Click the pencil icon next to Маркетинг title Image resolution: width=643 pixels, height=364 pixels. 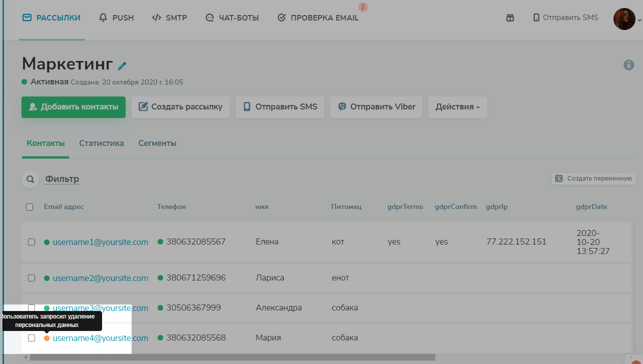click(122, 65)
